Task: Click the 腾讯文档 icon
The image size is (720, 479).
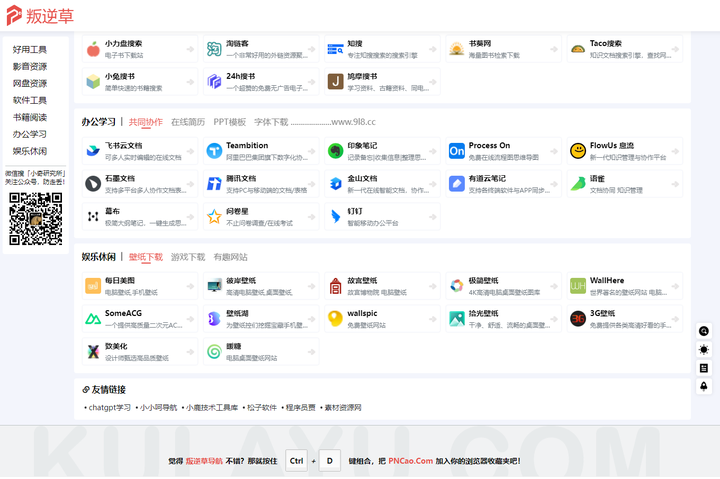Action: (x=214, y=184)
